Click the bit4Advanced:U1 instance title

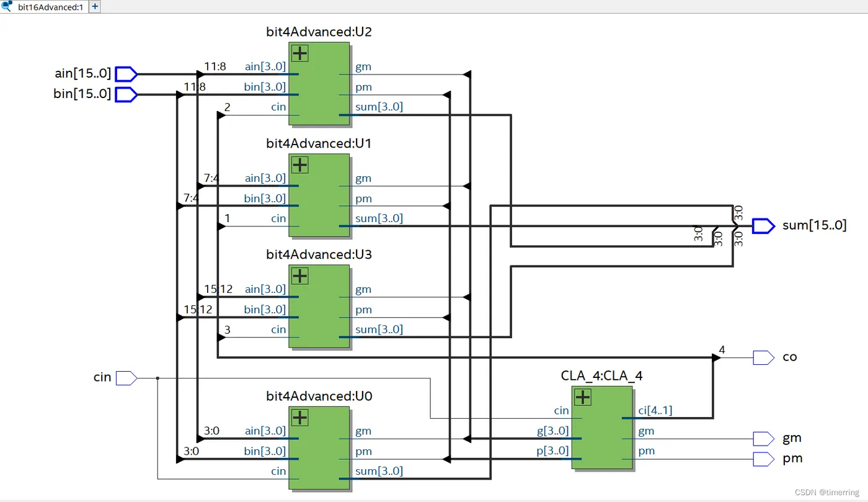coord(319,143)
